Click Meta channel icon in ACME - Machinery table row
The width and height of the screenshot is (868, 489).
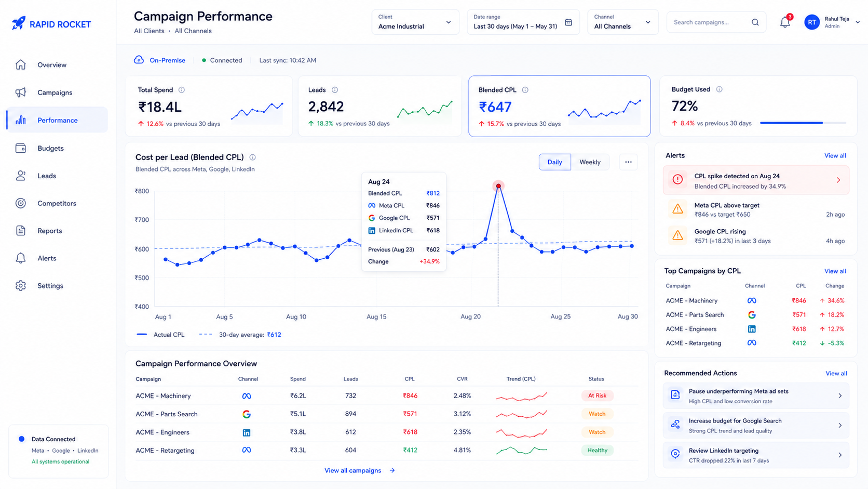click(x=247, y=396)
